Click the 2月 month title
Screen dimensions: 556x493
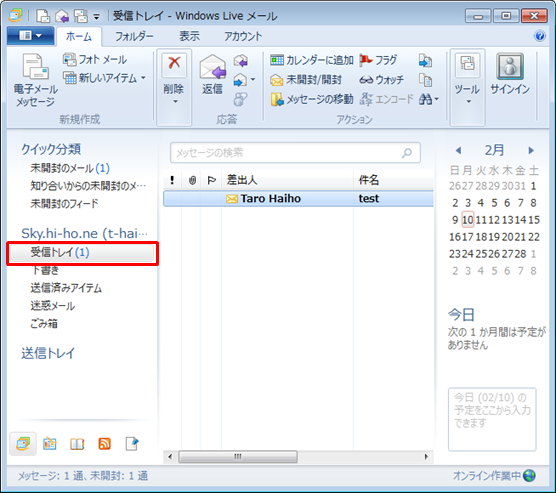(494, 150)
